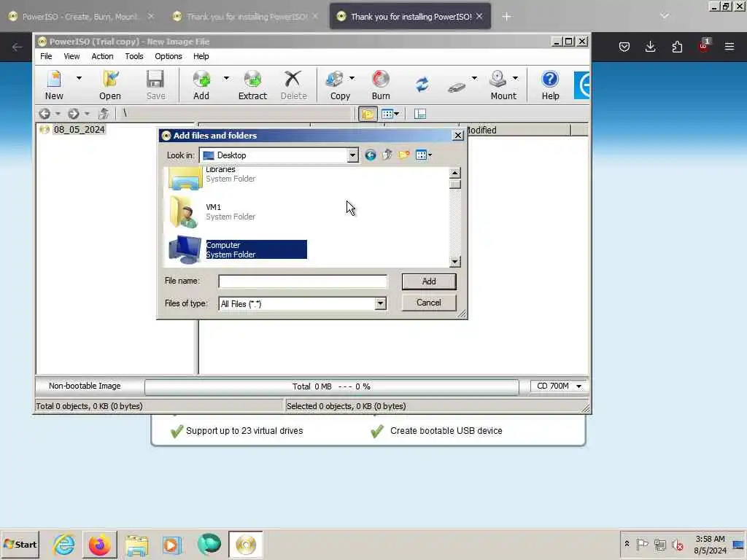Close the Add files and folders dialog
The width and height of the screenshot is (747, 560).
pyautogui.click(x=458, y=135)
